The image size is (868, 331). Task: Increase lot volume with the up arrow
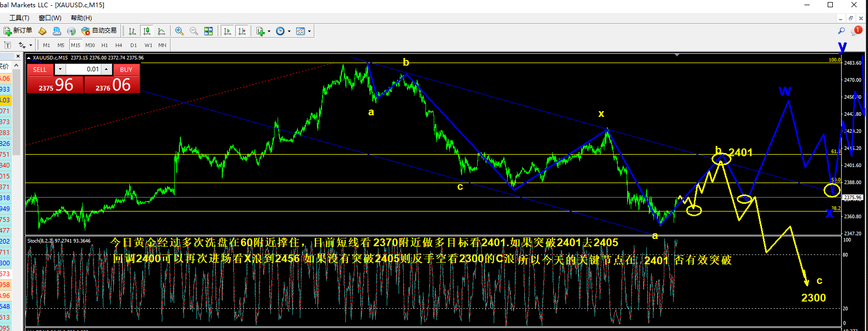coord(106,69)
